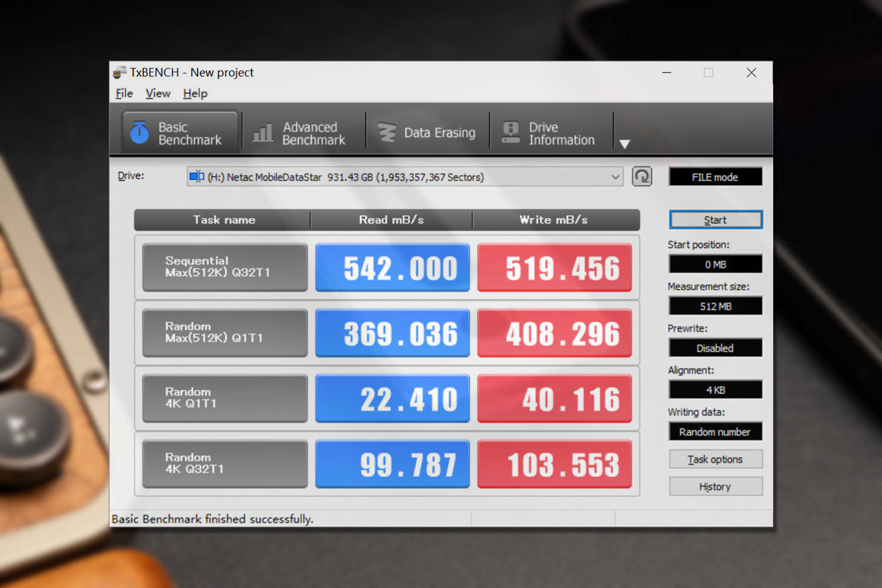Click Random Max(512K) Q1T1 task button
The width and height of the screenshot is (882, 588).
pyautogui.click(x=225, y=333)
